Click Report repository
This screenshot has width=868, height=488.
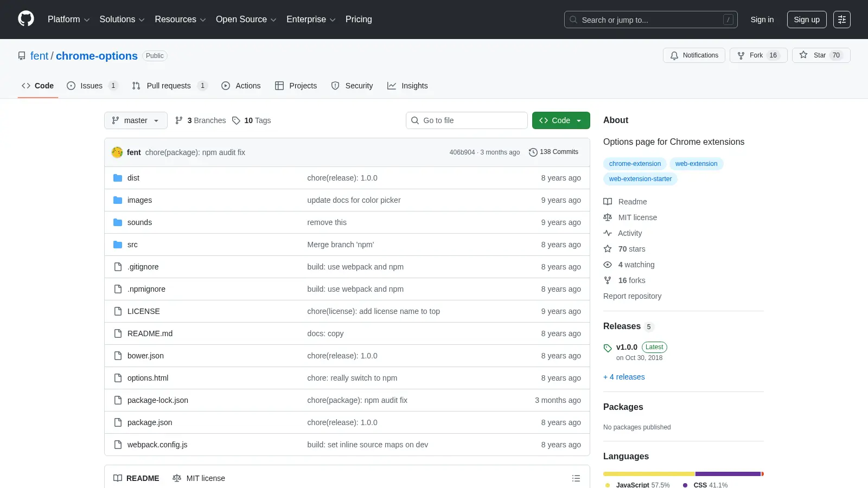pos(632,296)
